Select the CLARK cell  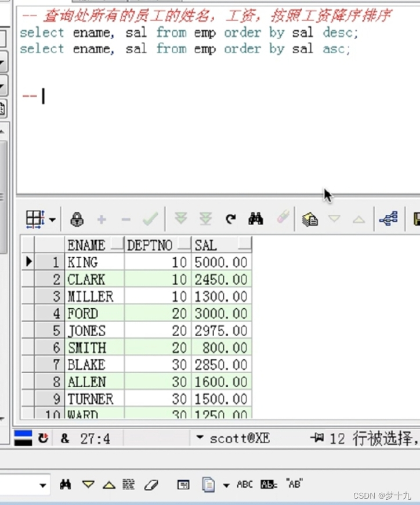click(95, 279)
